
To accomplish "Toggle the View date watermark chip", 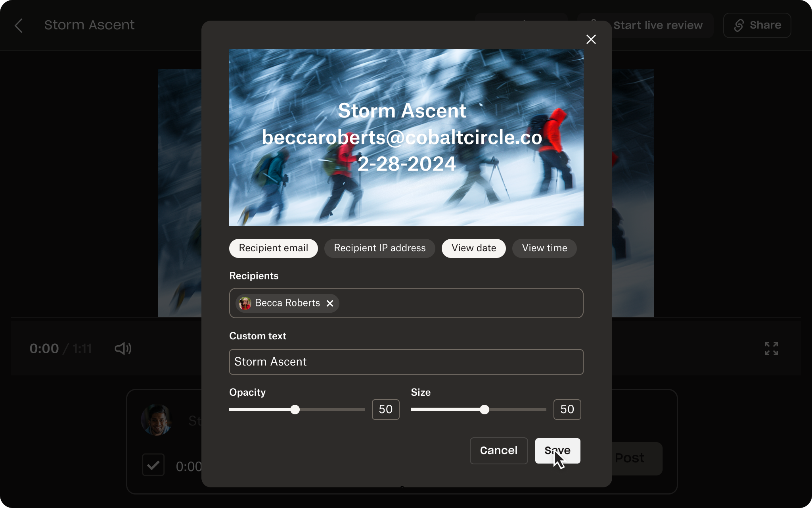I will [473, 248].
